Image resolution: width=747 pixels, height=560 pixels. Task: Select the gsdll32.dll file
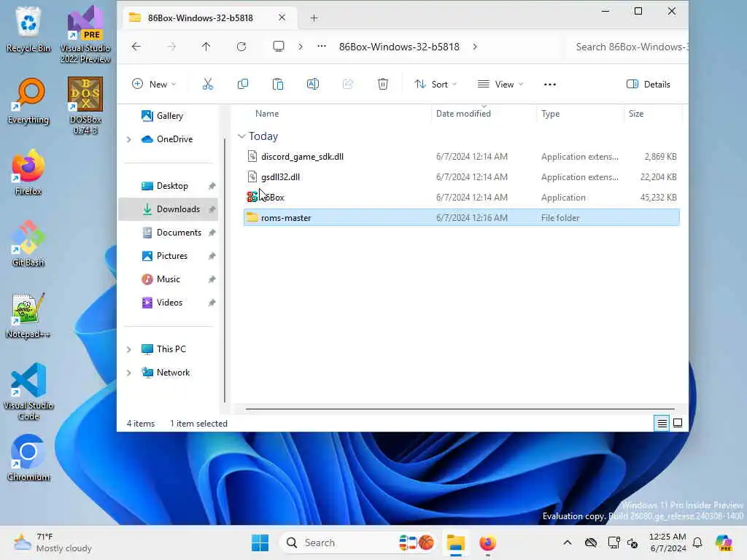click(461, 177)
